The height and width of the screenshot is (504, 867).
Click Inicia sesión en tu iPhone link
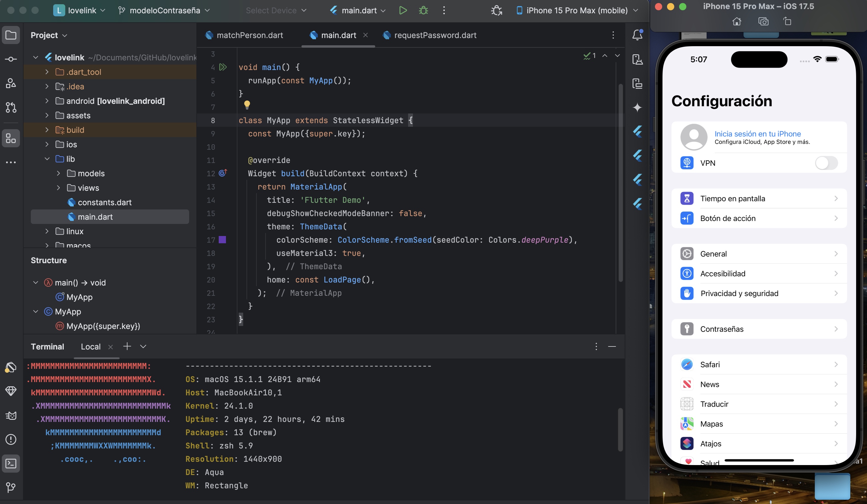758,134
